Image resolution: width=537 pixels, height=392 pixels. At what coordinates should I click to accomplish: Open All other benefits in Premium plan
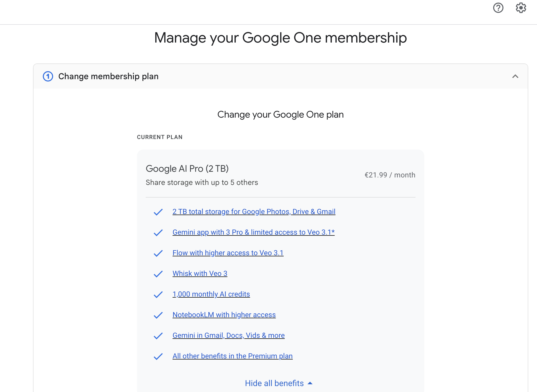[232, 356]
